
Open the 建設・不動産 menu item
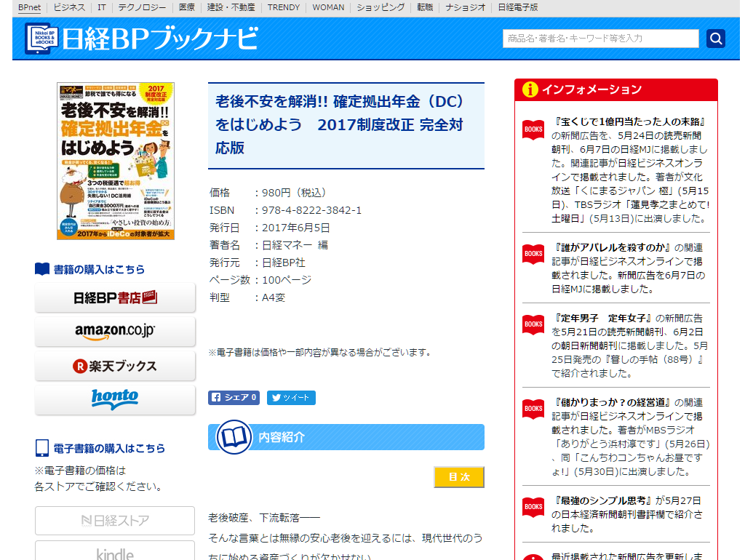coord(231,8)
